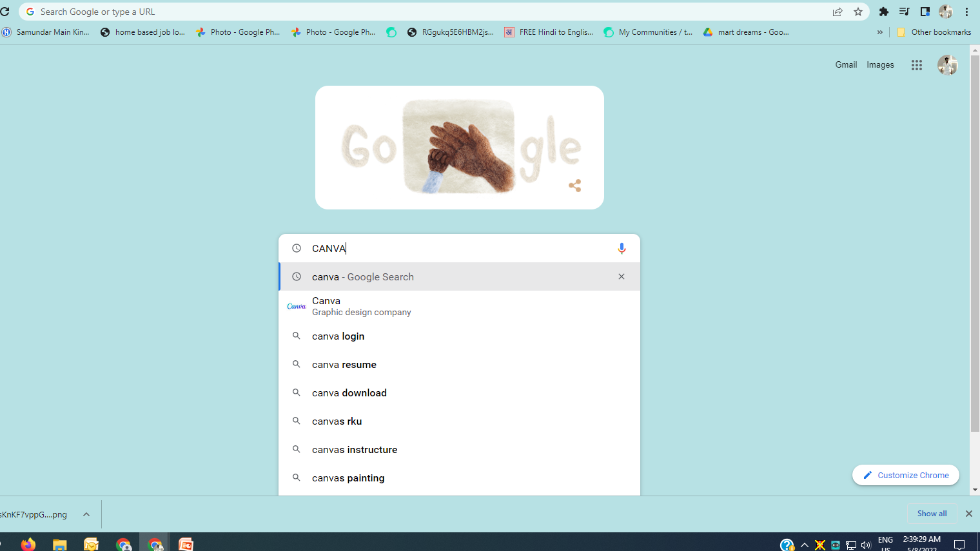Select Canva Graphic design company suggestion
Screen dimensions: 980x551
(459, 306)
